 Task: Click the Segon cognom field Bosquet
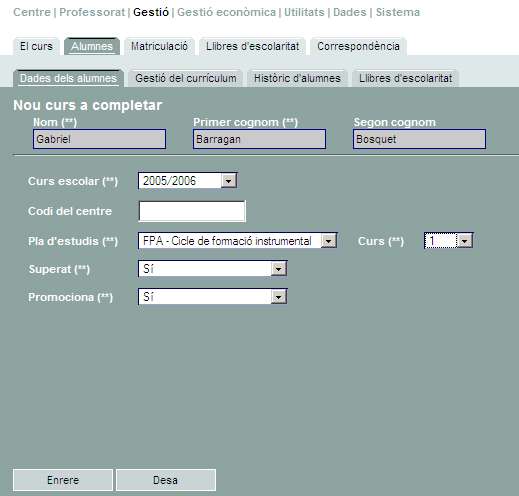click(x=419, y=139)
